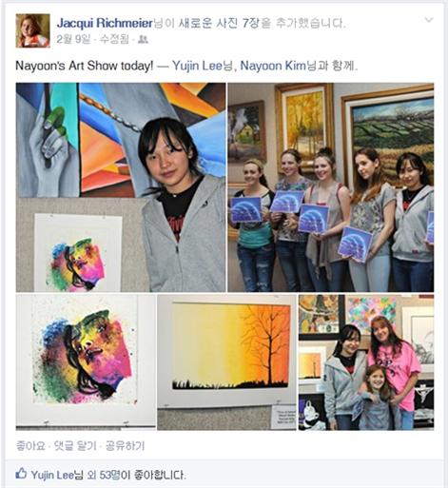The height and width of the screenshot is (488, 448).
Task: Click the friends audience icon beside the date
Action: click(144, 40)
